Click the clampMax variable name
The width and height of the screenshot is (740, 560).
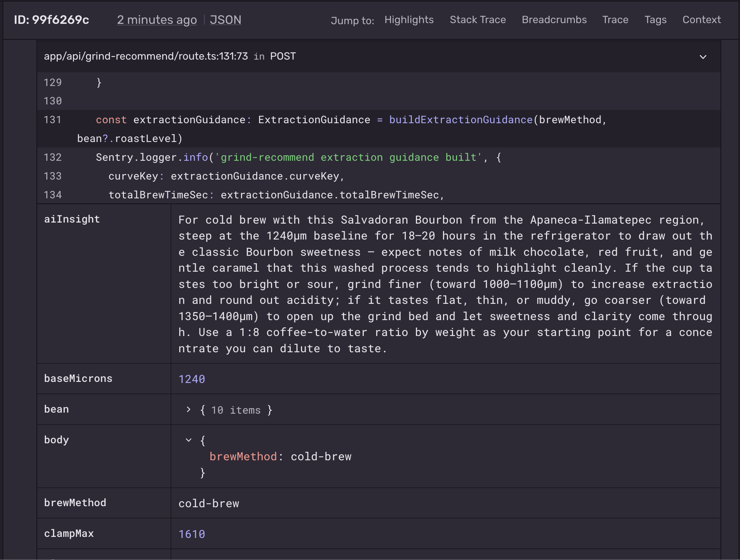coord(69,534)
